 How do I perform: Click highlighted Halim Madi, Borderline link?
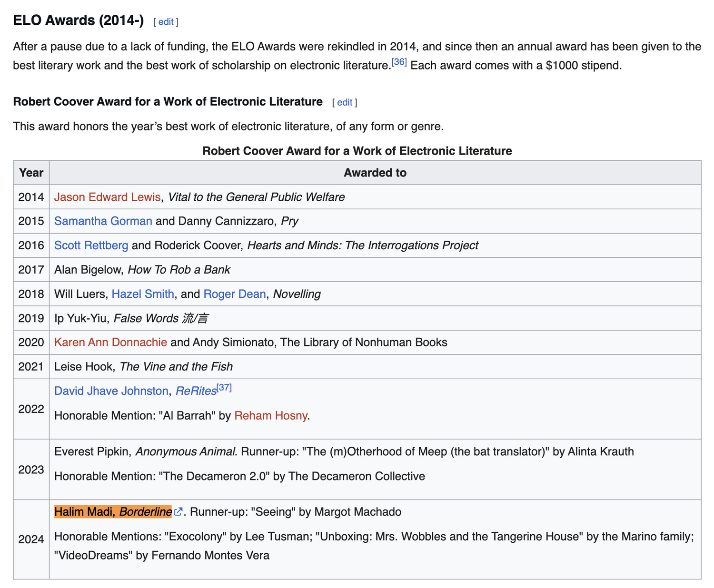pyautogui.click(x=113, y=512)
